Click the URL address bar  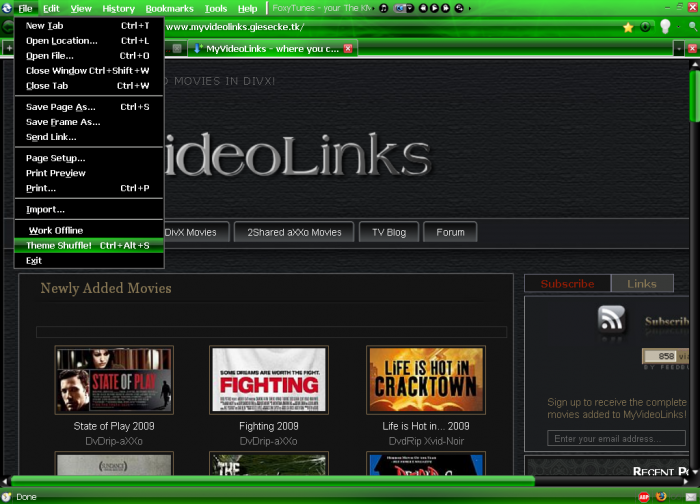(393, 27)
